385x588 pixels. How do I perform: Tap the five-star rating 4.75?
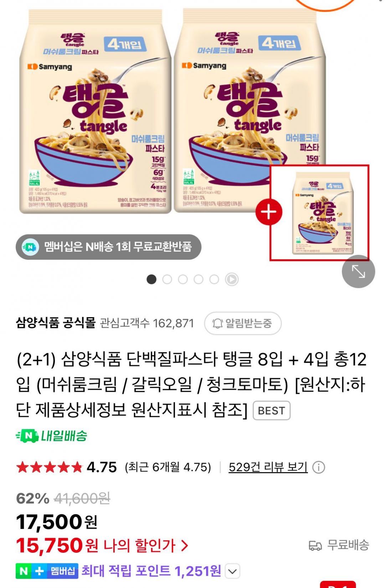tap(67, 467)
